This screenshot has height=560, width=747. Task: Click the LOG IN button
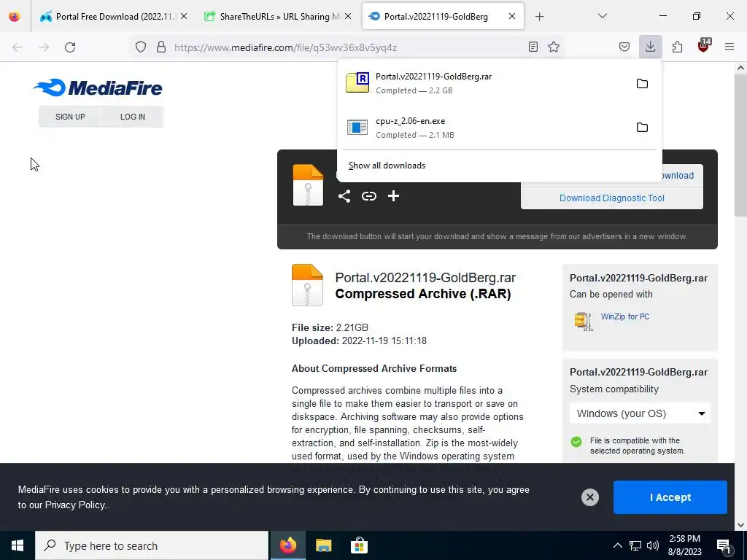pyautogui.click(x=133, y=117)
